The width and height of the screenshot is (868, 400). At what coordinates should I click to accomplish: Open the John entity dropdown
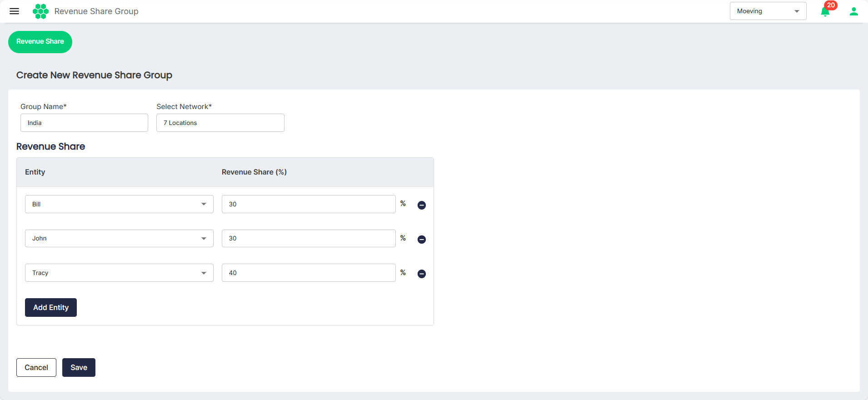[119, 238]
